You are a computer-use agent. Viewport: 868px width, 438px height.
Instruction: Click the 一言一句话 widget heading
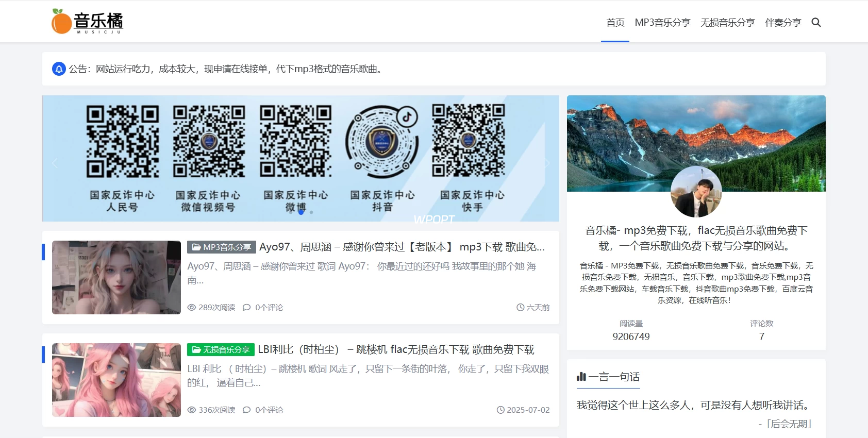coord(608,377)
